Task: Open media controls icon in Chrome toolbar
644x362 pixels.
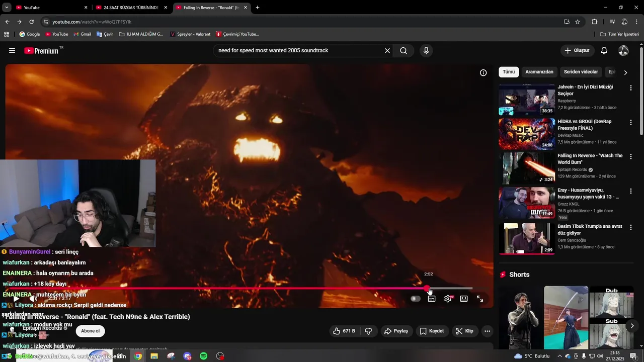Action: click(x=612, y=22)
